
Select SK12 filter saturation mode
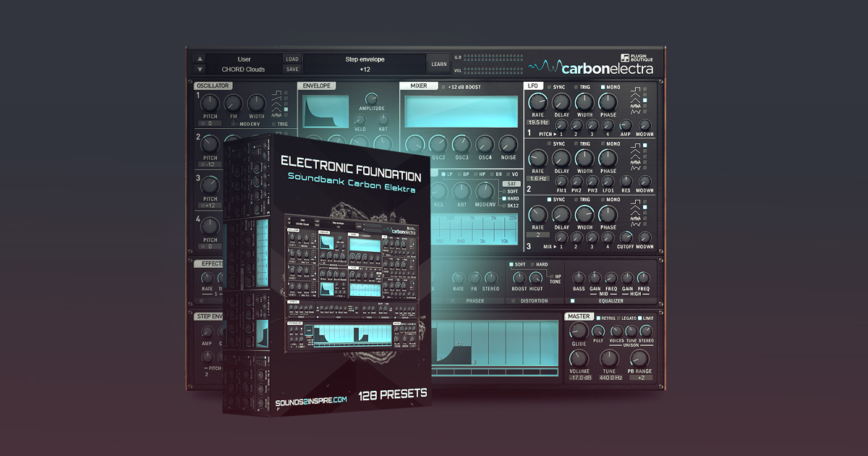pos(503,206)
